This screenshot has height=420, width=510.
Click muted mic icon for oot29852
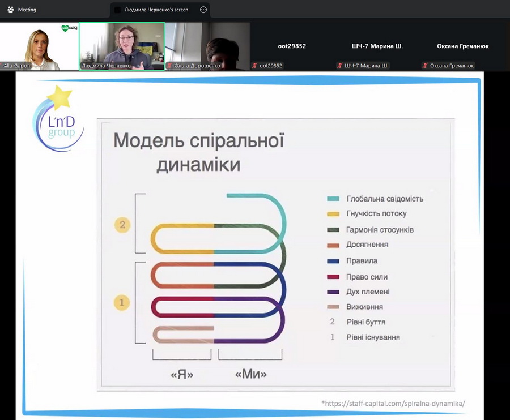[x=254, y=66]
